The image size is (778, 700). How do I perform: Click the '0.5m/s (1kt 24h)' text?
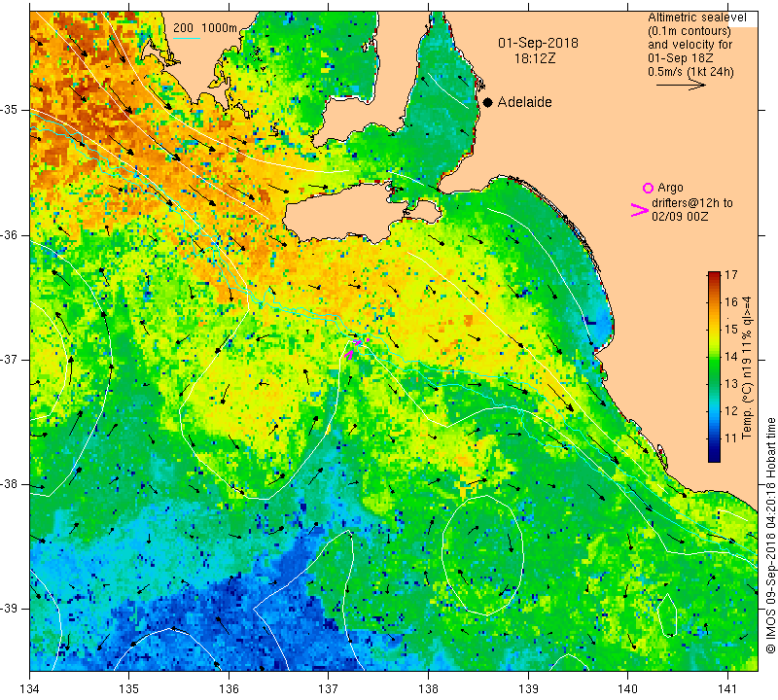690,72
